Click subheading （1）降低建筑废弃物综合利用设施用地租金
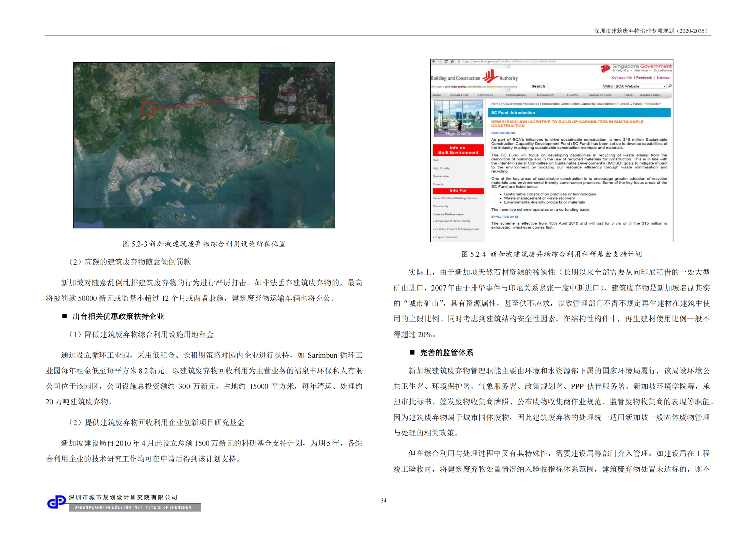 (x=141, y=335)
